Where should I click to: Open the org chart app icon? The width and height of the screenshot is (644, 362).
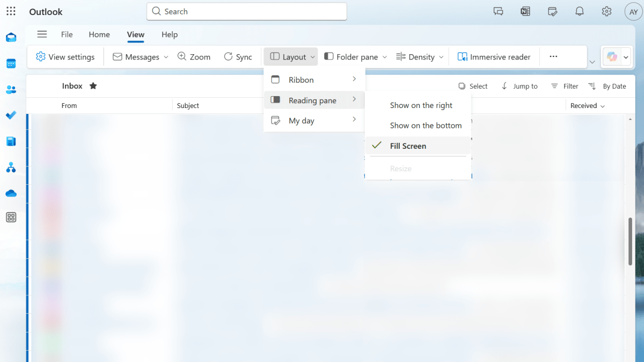pyautogui.click(x=11, y=168)
